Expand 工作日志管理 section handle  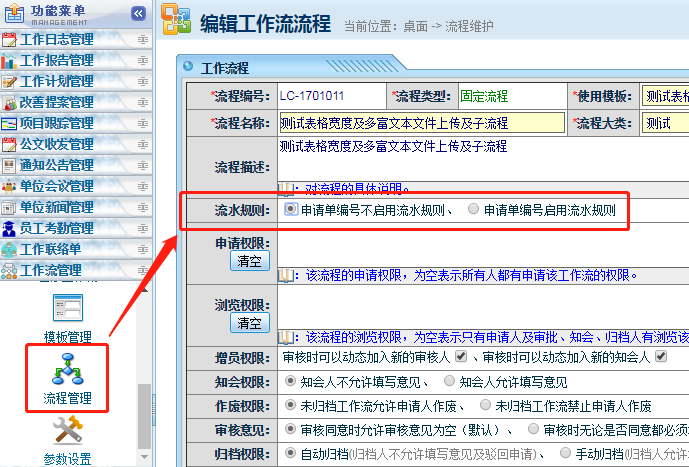point(143,40)
